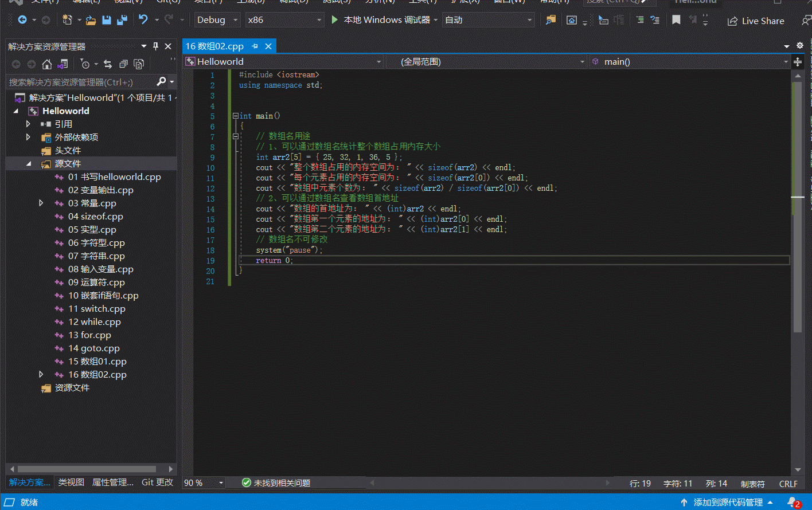Click the Undo arrow icon

[143, 20]
